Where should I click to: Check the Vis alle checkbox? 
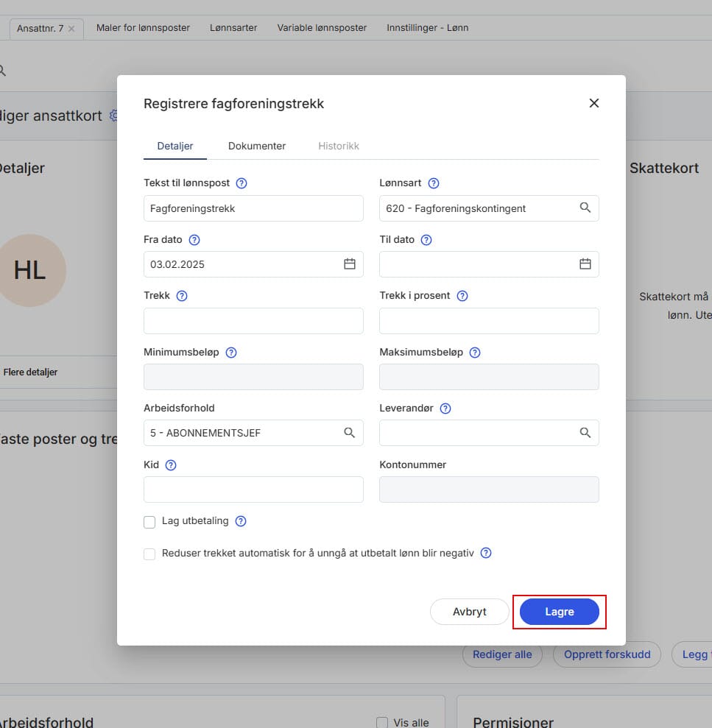382,722
